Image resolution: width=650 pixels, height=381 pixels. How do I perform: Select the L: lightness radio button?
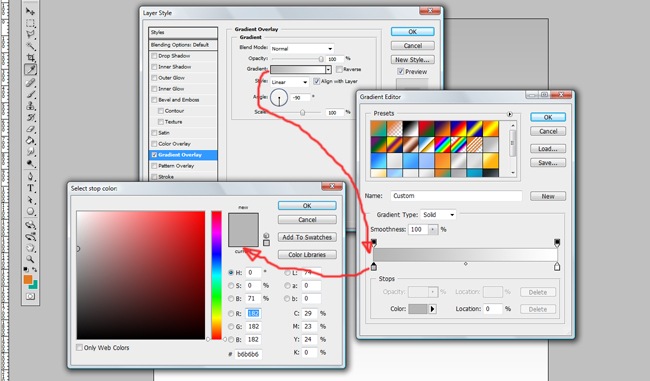click(287, 273)
